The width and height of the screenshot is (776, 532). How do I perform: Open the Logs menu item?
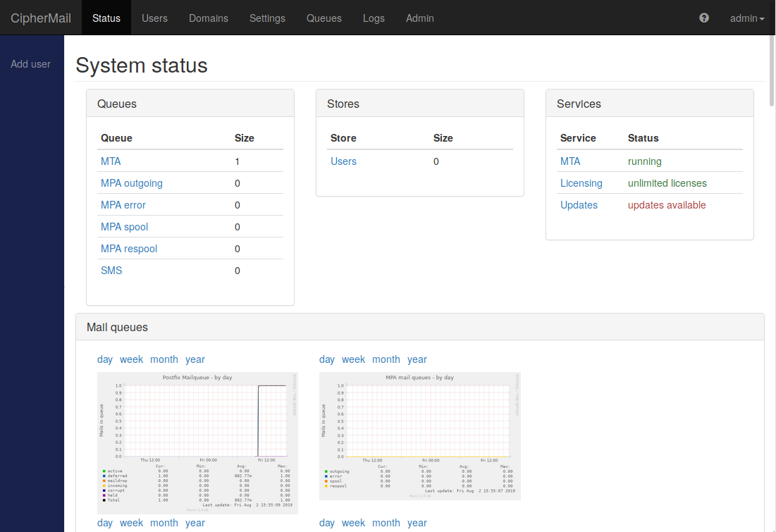[374, 18]
